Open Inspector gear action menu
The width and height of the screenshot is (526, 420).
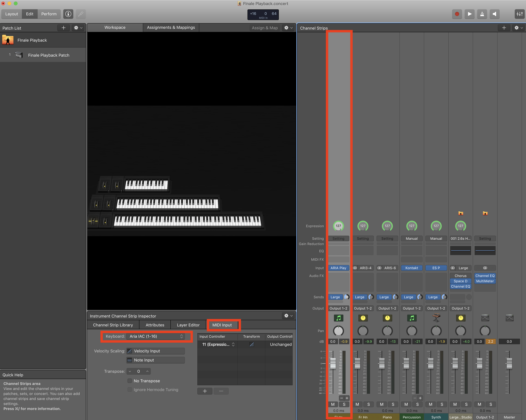click(288, 316)
